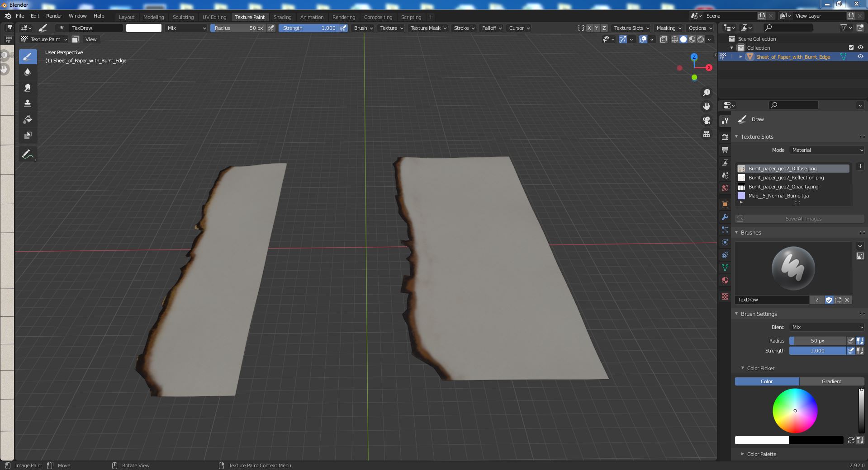Click the header brush color swatch

tap(143, 28)
